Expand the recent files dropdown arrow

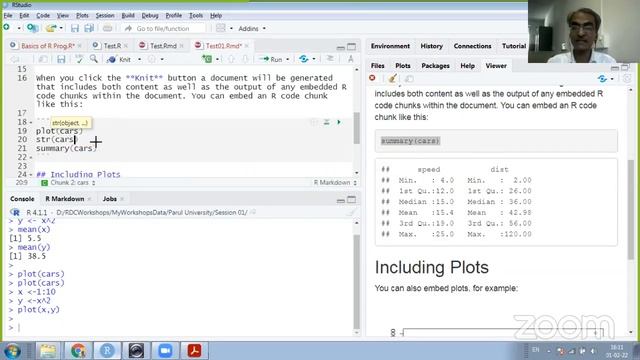tap(61, 28)
